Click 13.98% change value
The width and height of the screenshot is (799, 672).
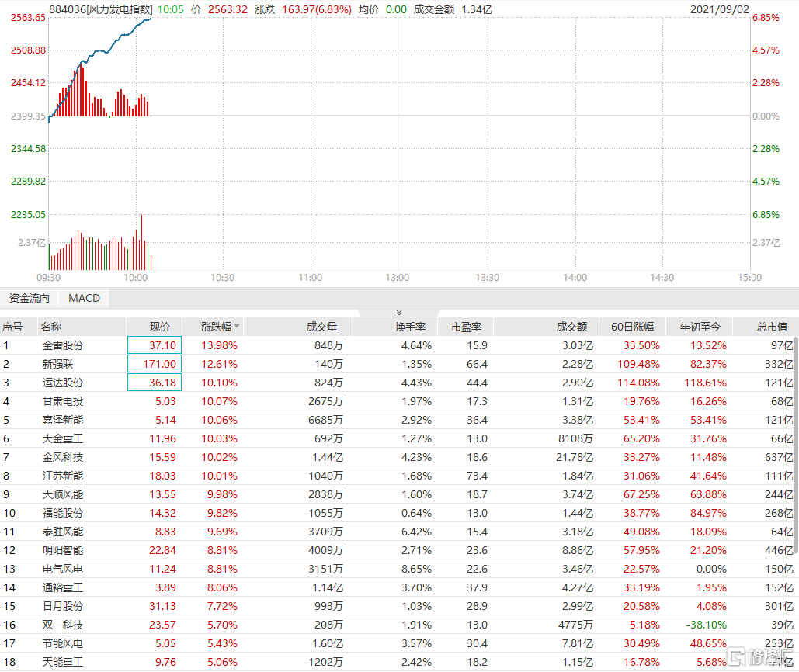[219, 345]
